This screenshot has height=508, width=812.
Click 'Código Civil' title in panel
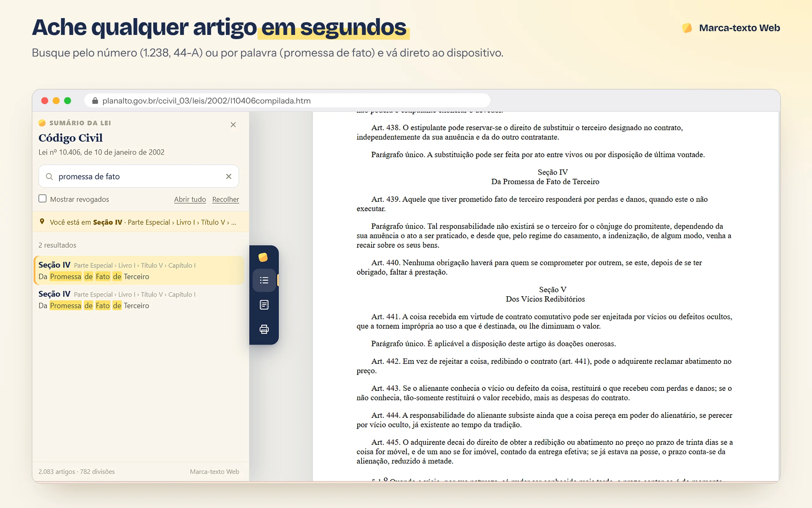(70, 138)
